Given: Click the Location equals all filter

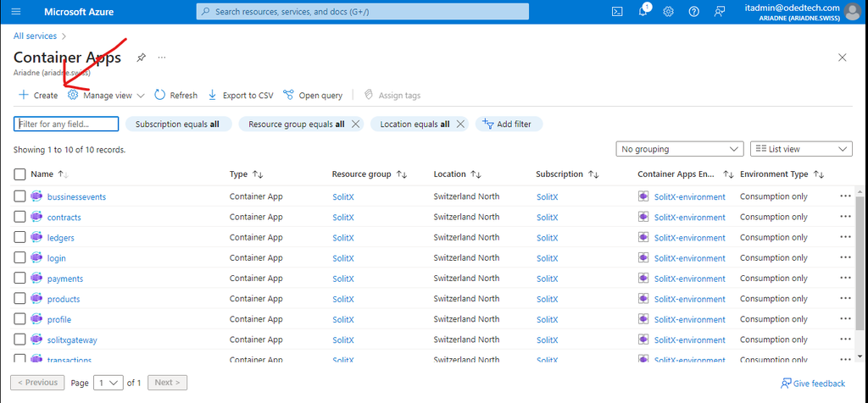Looking at the screenshot, I should (x=415, y=124).
